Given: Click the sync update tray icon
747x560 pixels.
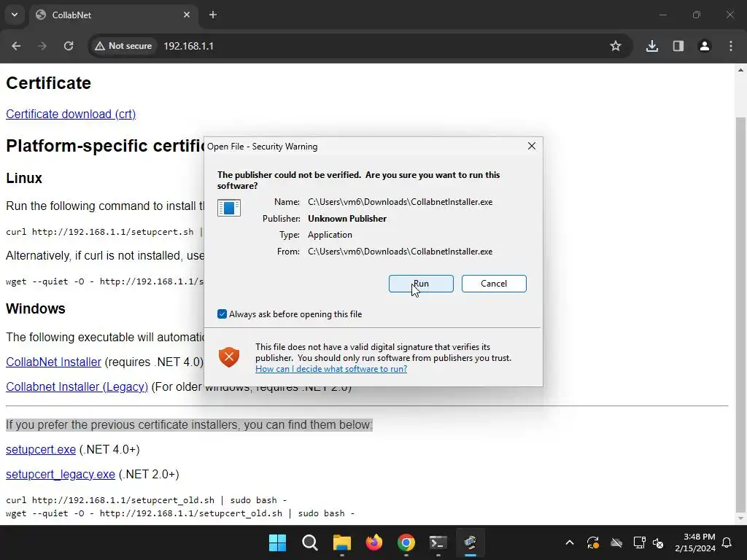Looking at the screenshot, I should 592,542.
